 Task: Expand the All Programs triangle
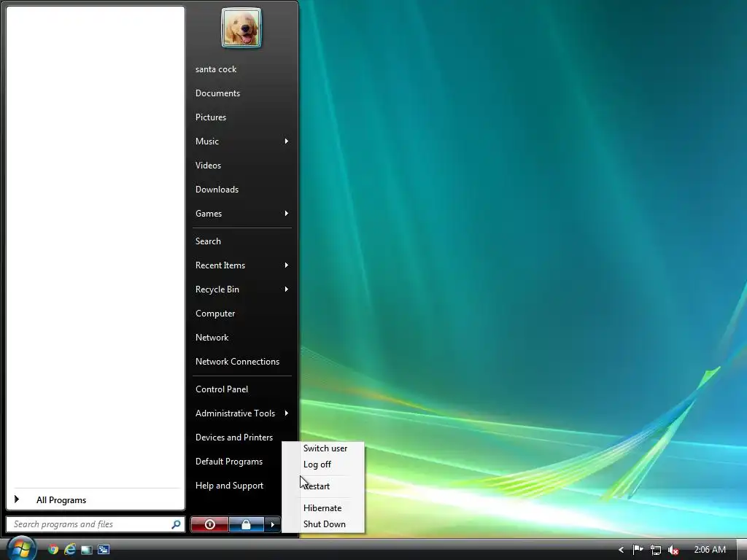tap(17, 499)
